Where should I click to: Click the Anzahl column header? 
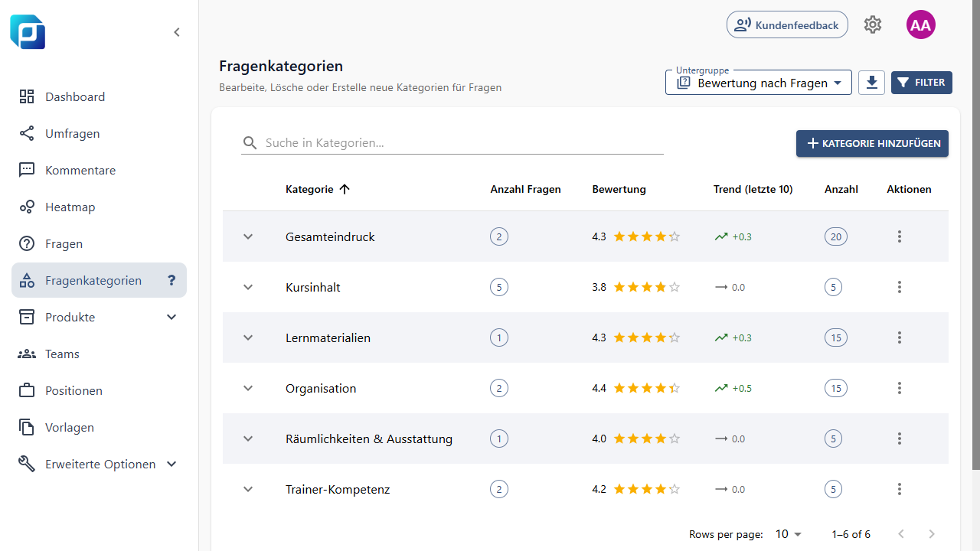pyautogui.click(x=841, y=189)
